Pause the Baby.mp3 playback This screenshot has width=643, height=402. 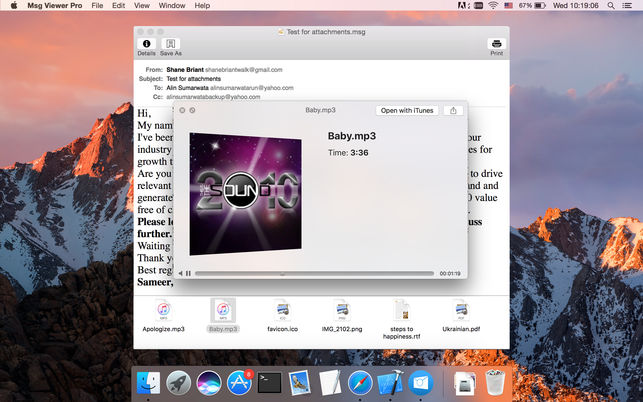188,273
